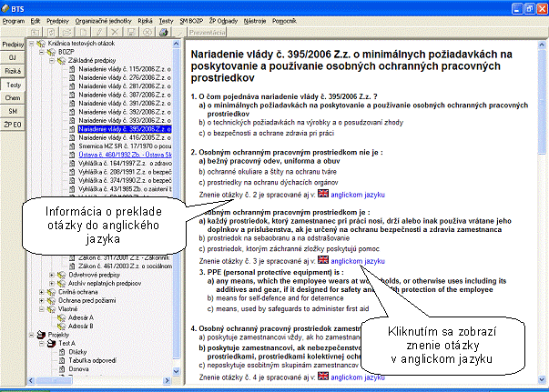Open the Edit menu
Viewport: 549px width, 392px height.
[36, 21]
